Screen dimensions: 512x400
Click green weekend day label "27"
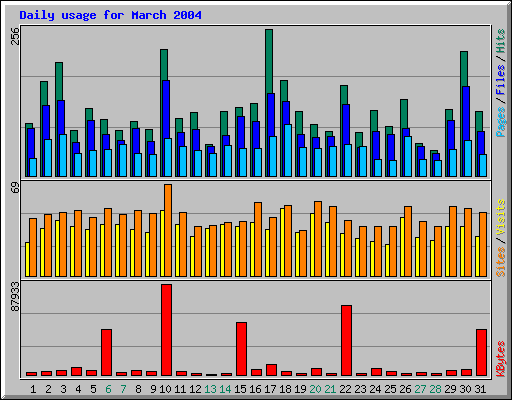pyautogui.click(x=420, y=389)
